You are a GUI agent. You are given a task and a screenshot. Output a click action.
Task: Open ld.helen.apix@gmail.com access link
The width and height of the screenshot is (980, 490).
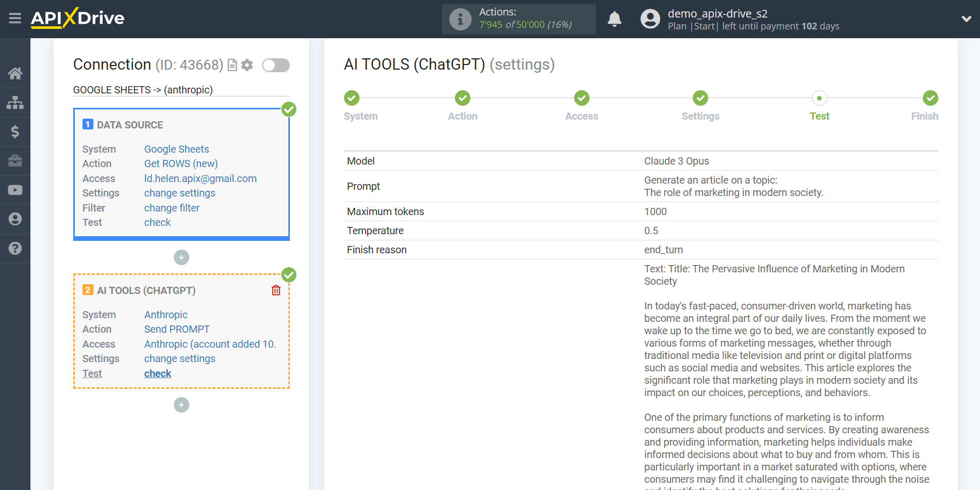pos(201,178)
